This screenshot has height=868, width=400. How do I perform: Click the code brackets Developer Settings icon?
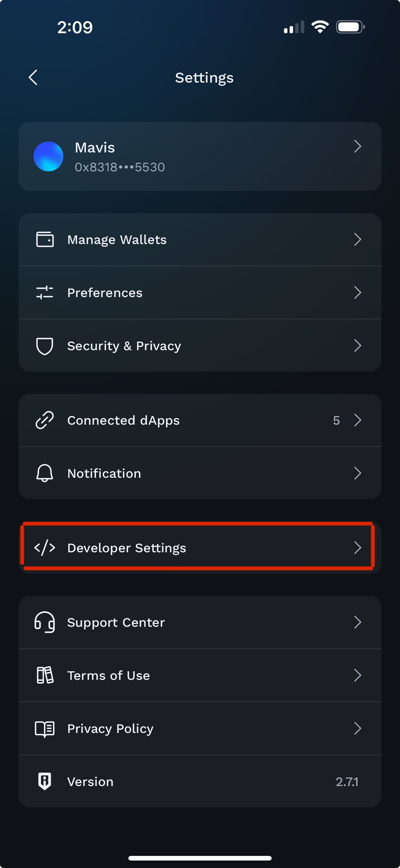(x=45, y=548)
